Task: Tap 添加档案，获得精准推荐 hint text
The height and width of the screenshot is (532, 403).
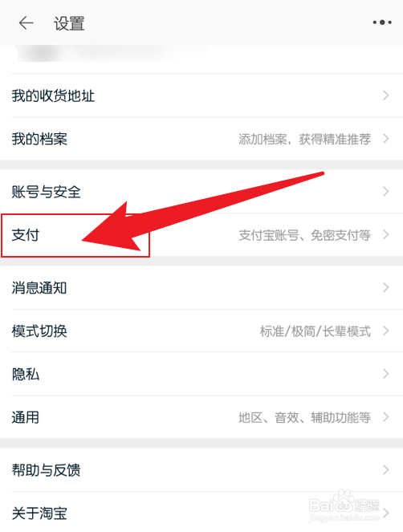Action: [x=304, y=139]
